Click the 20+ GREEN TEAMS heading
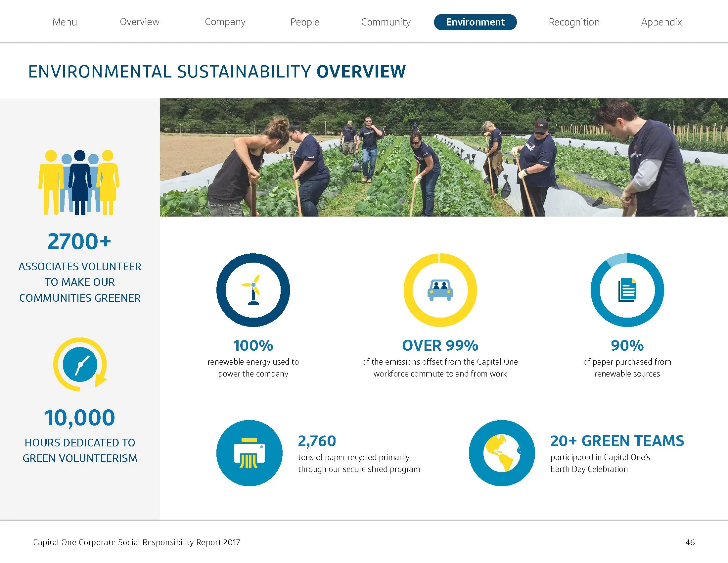This screenshot has width=728, height=563. click(617, 441)
